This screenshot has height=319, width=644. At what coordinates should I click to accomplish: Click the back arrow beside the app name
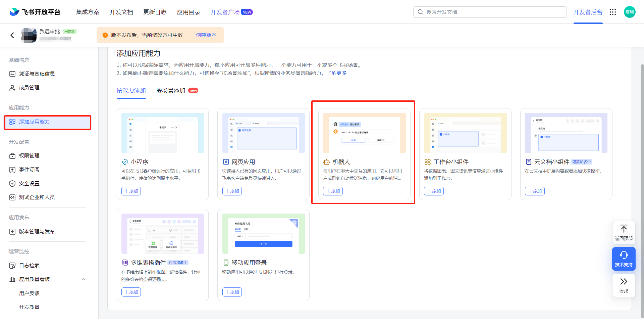[12, 35]
